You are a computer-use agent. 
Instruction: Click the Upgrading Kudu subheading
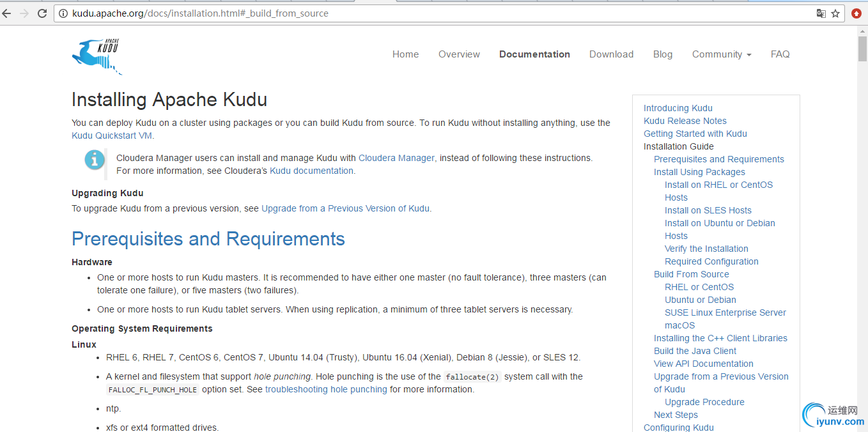[x=107, y=193]
